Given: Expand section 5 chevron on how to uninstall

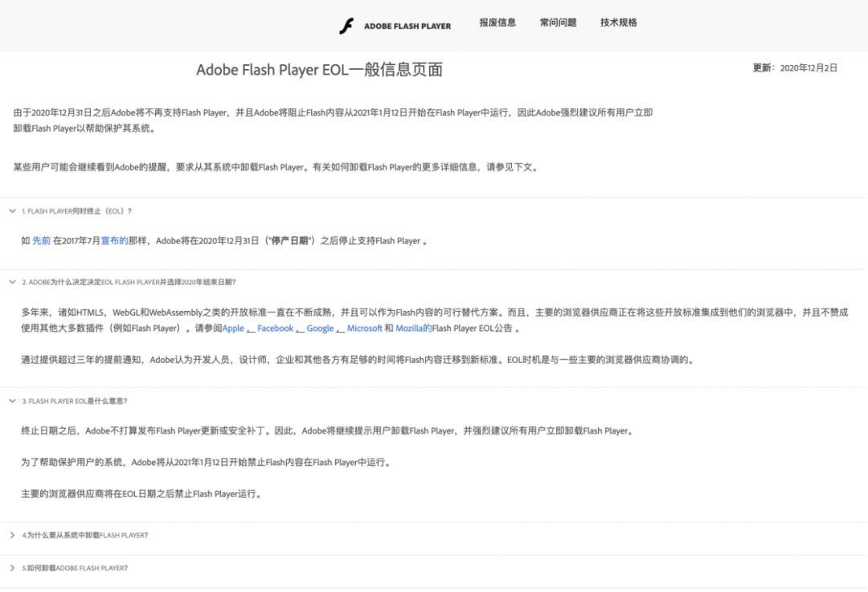Looking at the screenshot, I should (x=12, y=568).
